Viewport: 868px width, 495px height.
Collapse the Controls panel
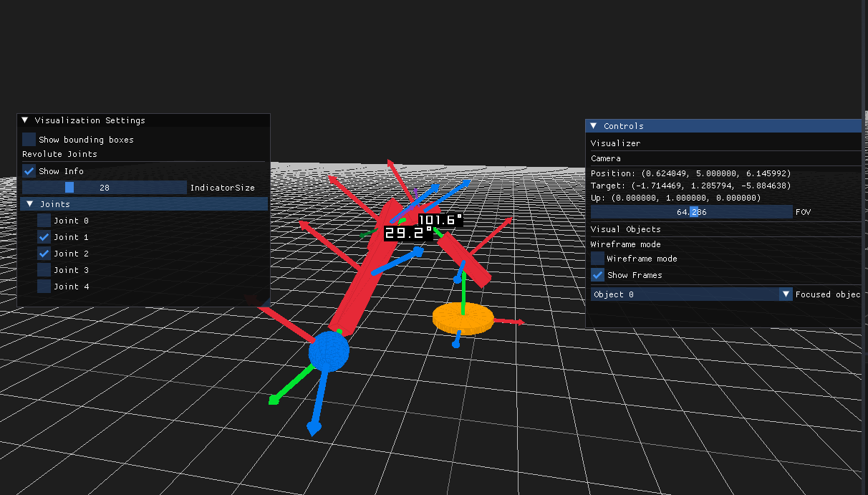[x=594, y=126]
